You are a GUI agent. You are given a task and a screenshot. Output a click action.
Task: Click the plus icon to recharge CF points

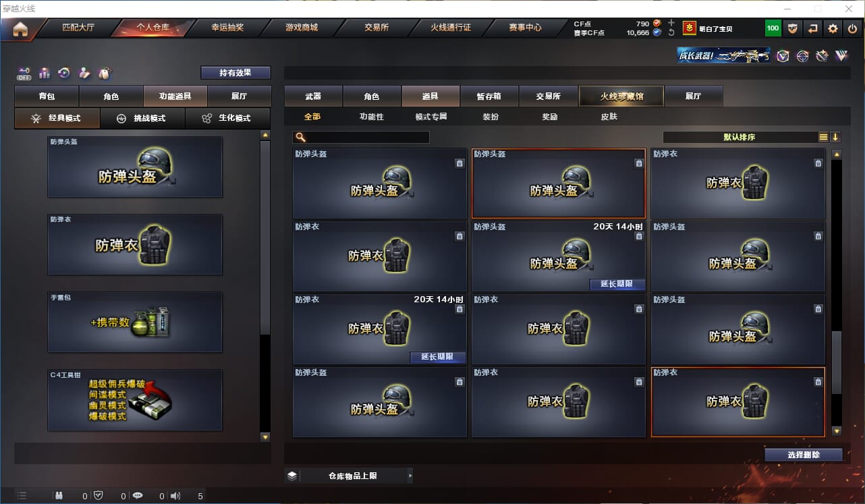point(671,23)
